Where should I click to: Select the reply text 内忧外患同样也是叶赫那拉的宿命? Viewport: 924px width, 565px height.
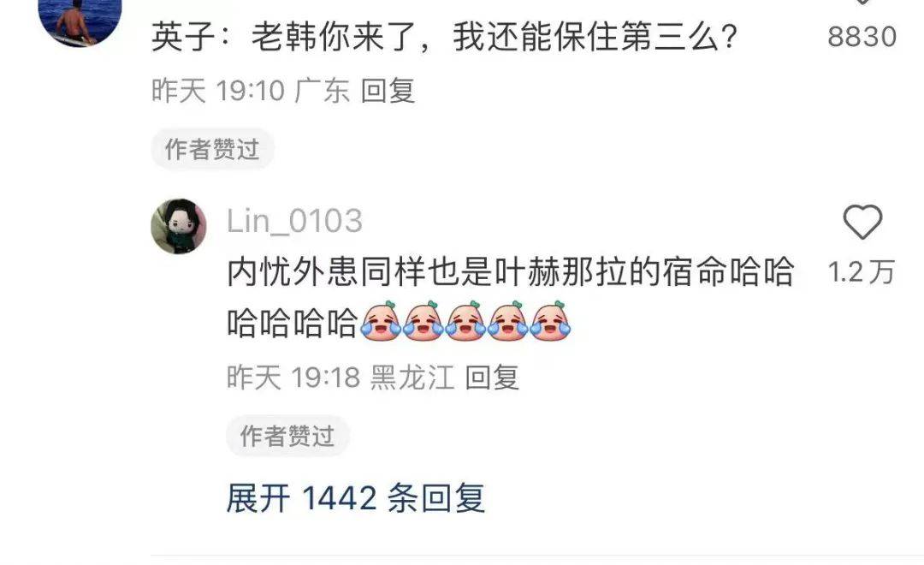(x=478, y=272)
